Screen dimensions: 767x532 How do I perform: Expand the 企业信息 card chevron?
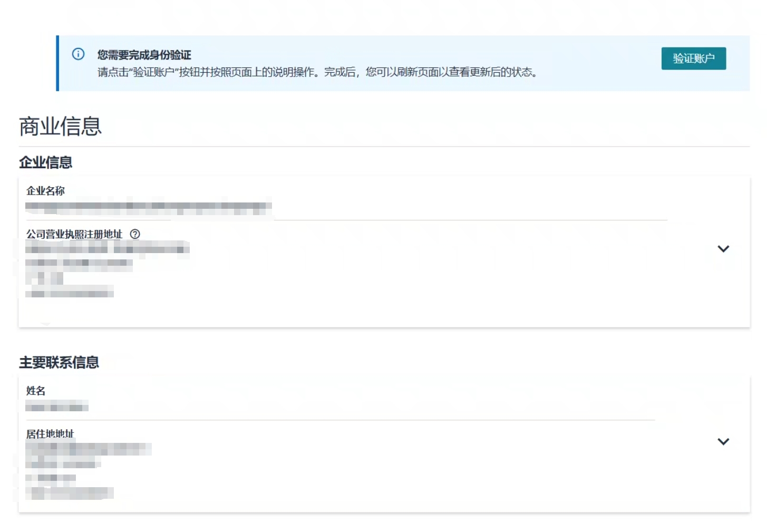[723, 249]
